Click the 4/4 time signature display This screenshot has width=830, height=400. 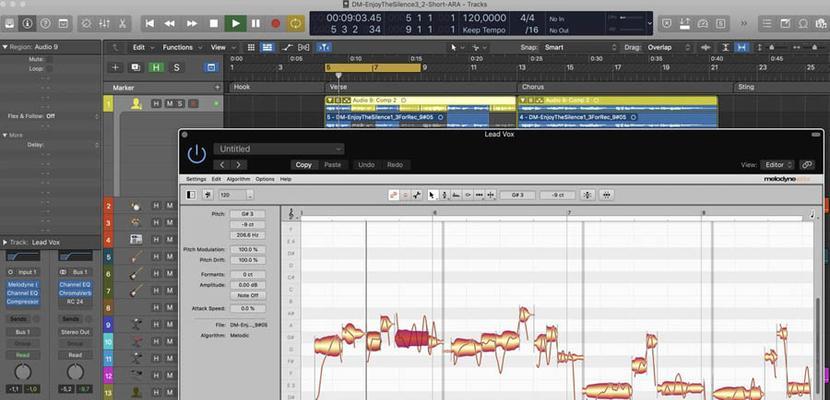click(527, 18)
